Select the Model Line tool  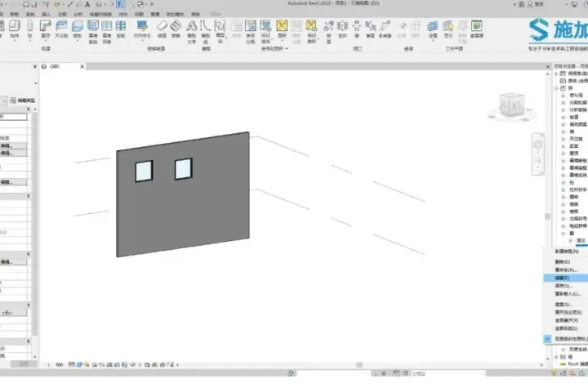(x=206, y=32)
